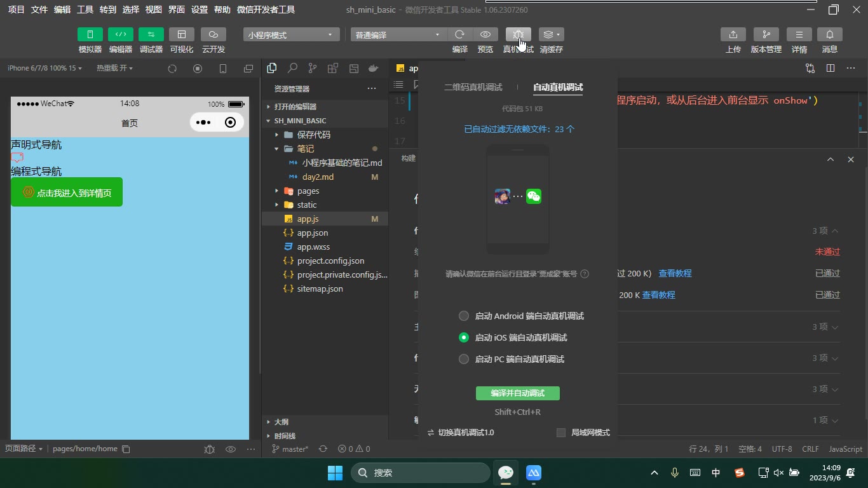Image resolution: width=868 pixels, height=488 pixels.
Task: Open the 小程序模式 mode dropdown
Action: pyautogui.click(x=291, y=34)
